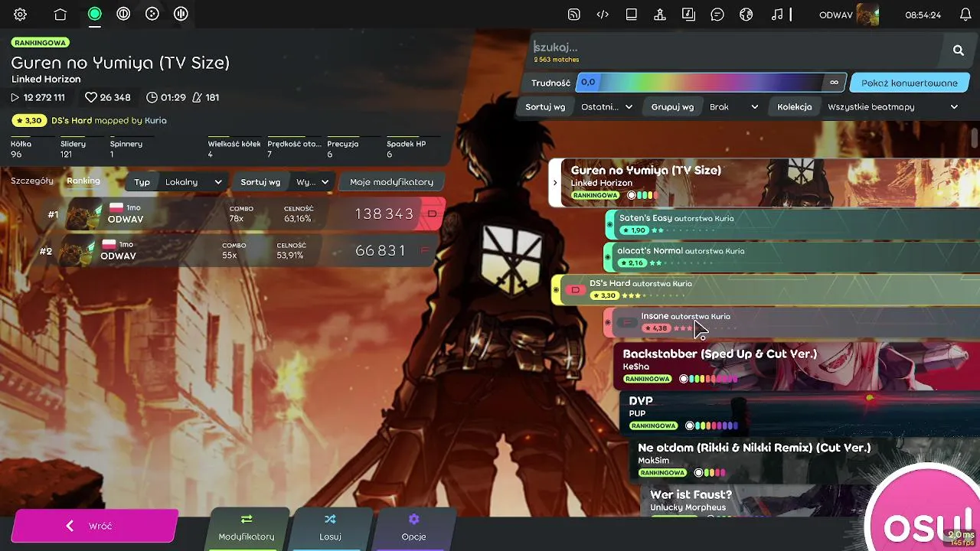Click mapper name Kuria in beatmap info
Image resolution: width=980 pixels, height=551 pixels.
155,120
